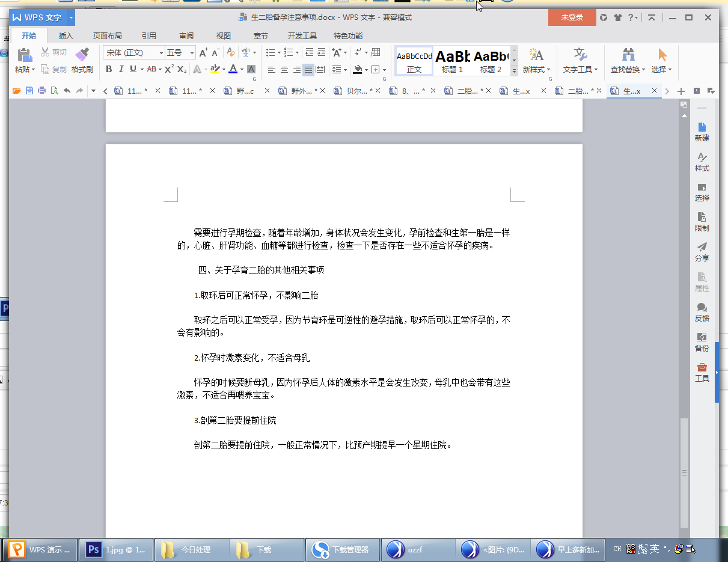Switch to the 插入 ribbon tab

(66, 35)
